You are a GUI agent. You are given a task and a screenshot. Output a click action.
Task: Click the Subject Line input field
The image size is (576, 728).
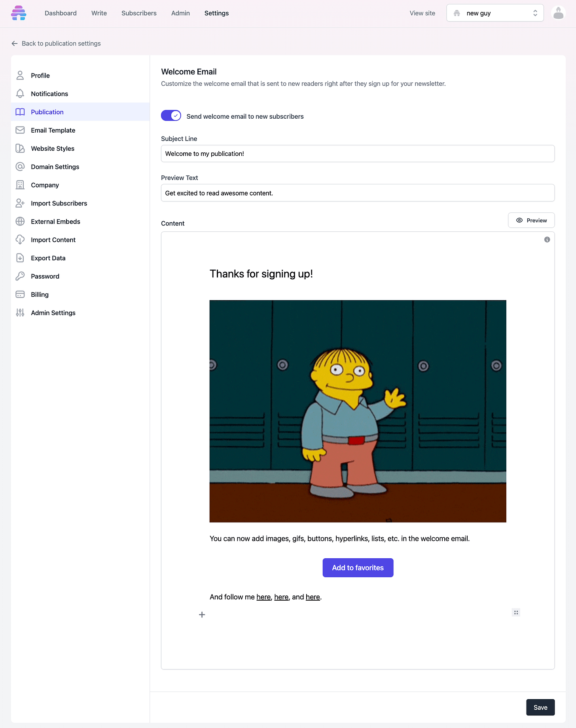coord(358,154)
